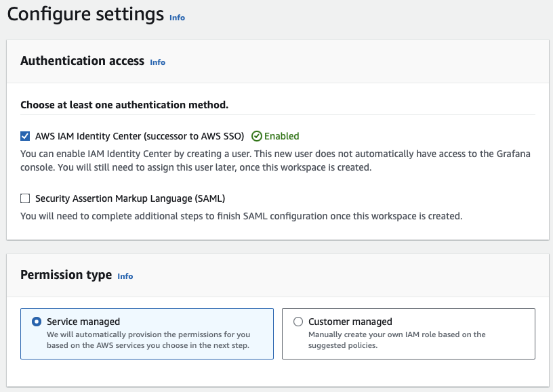This screenshot has width=553, height=392.
Task: Uncheck the AWS IAM Identity Center checkbox
Action: 25,136
